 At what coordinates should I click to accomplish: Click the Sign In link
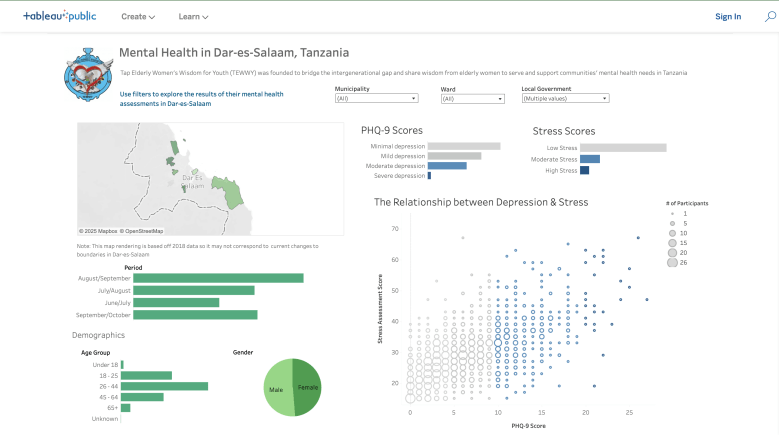click(x=728, y=17)
